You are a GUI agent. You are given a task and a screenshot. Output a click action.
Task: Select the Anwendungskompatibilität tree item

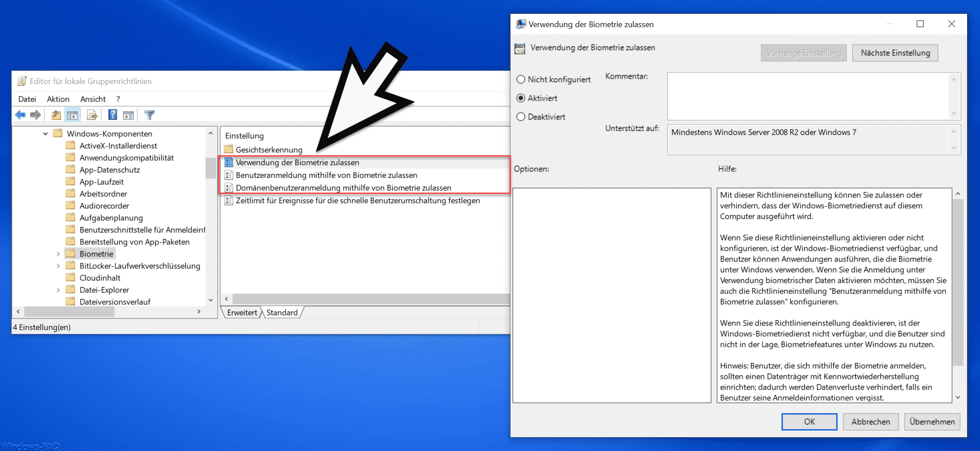[x=126, y=157]
